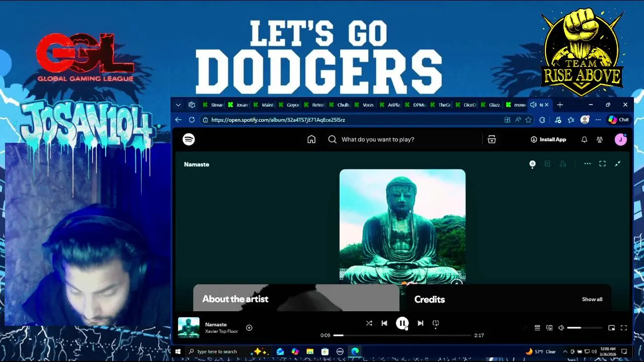Screen dimensions: 644x362
Task: Open the 57°F Clear weather widget
Action: (x=541, y=351)
